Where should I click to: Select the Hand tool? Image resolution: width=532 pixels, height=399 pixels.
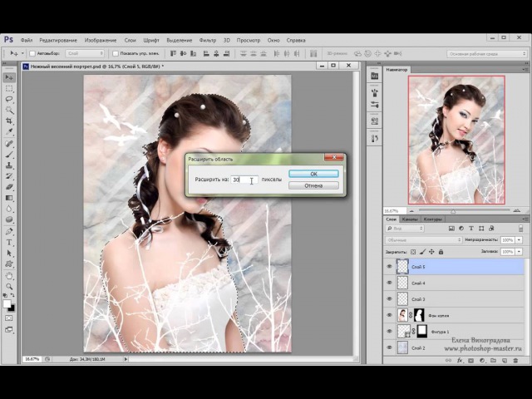tap(10, 273)
